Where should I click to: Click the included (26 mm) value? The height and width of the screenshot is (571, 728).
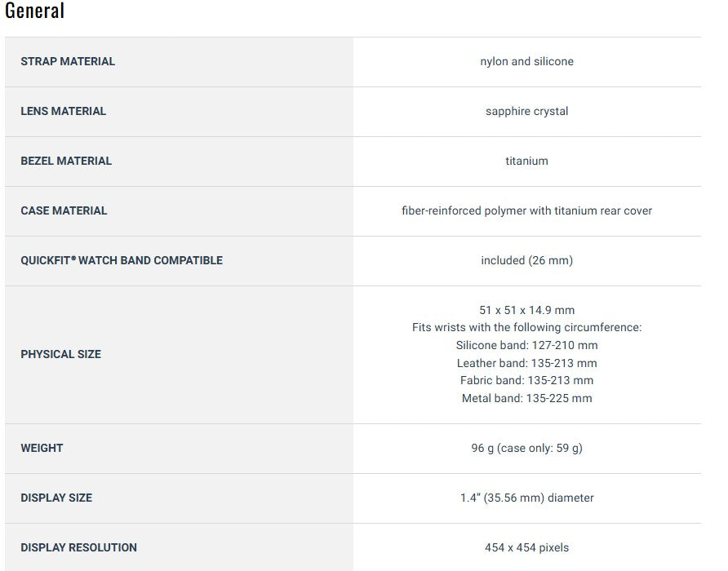pos(526,260)
